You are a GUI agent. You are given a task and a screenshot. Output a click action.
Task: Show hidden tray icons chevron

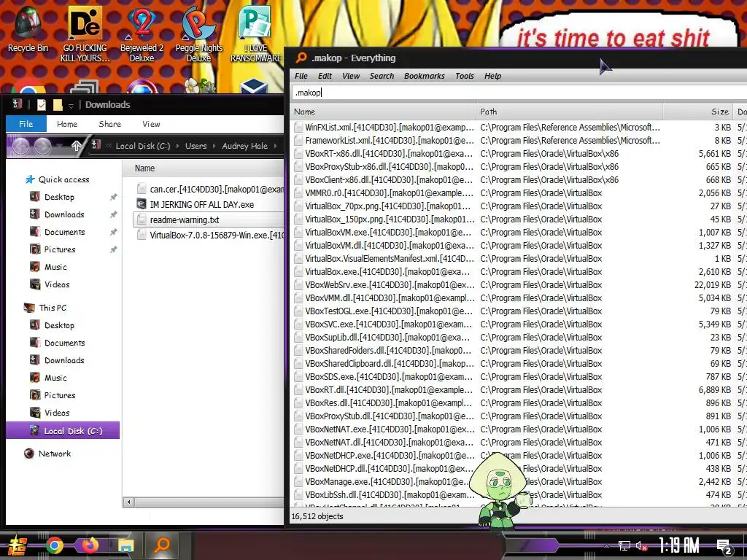coord(606,545)
